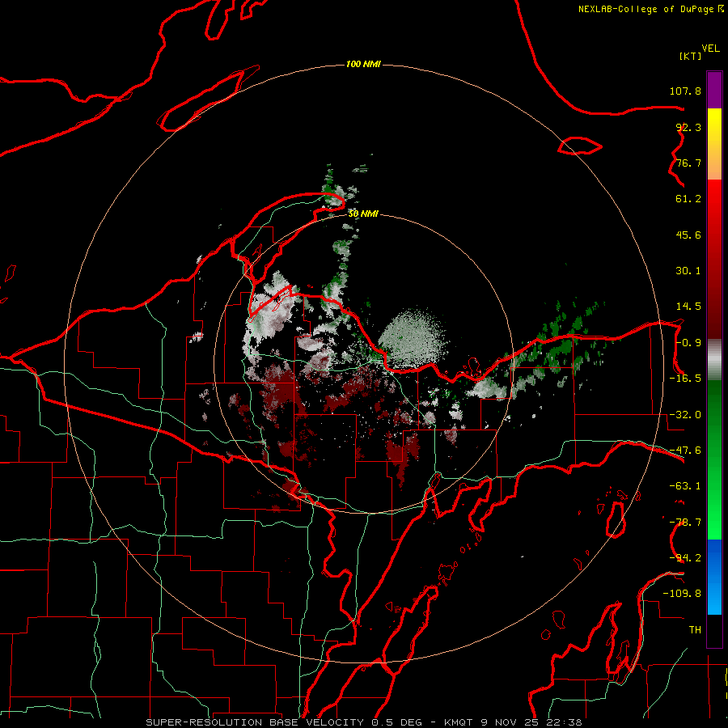Select the -16.5 velocity scale value
The width and height of the screenshot is (728, 728).
tap(685, 379)
